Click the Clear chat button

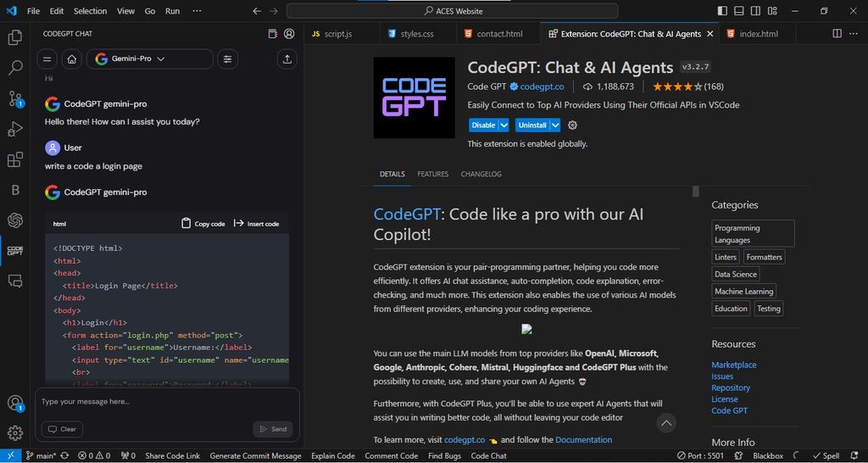(x=62, y=429)
